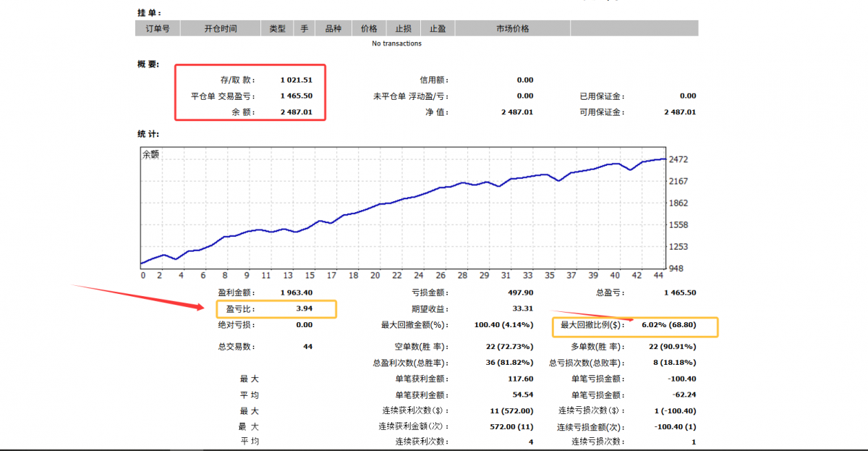Click the "No transactions" text

coord(396,43)
